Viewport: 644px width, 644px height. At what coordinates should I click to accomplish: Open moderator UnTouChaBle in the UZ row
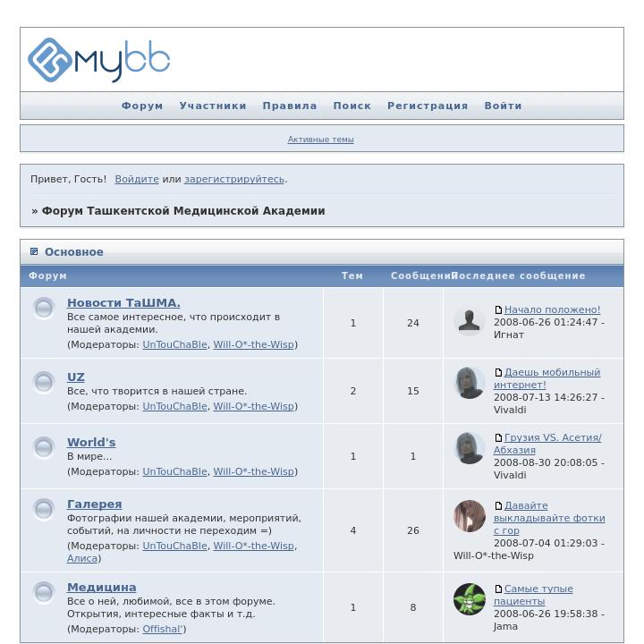point(174,406)
